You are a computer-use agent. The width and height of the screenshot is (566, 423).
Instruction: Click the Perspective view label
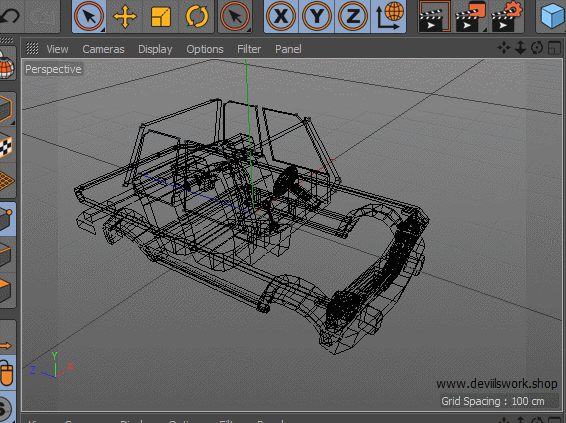click(x=53, y=69)
